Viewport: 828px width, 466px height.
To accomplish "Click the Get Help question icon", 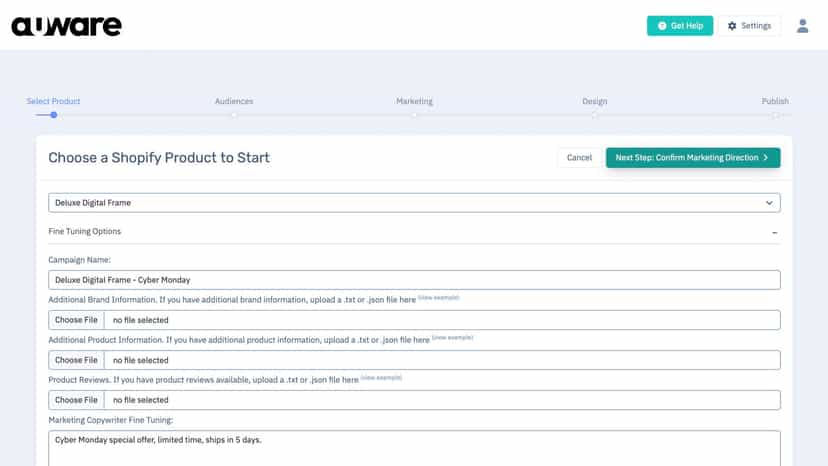I will coord(662,26).
